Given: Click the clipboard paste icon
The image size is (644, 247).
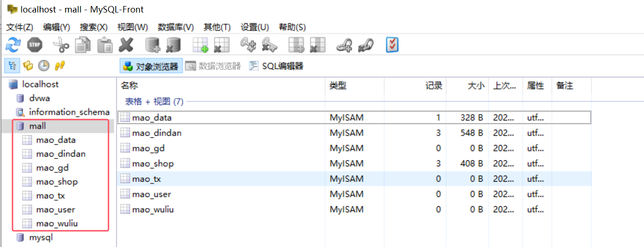Looking at the screenshot, I should coord(105,45).
